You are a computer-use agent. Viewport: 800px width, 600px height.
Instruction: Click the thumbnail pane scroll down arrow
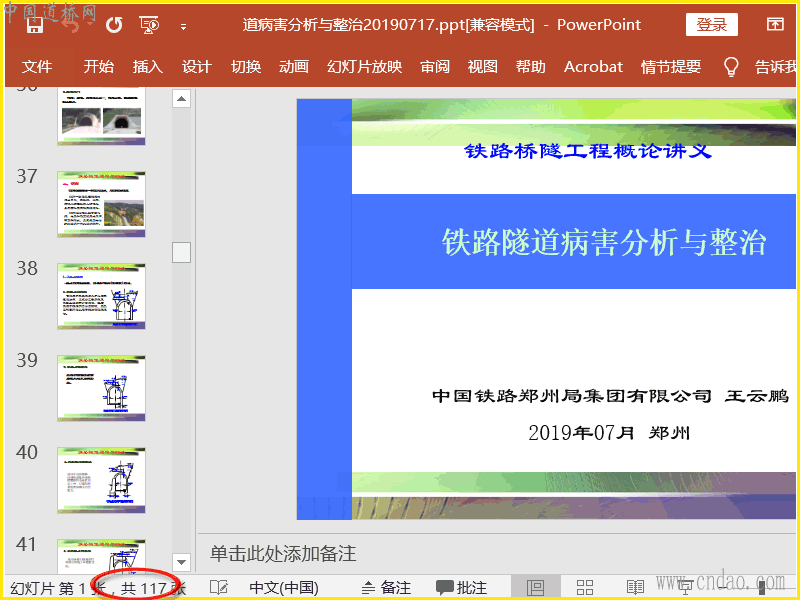pos(181,562)
